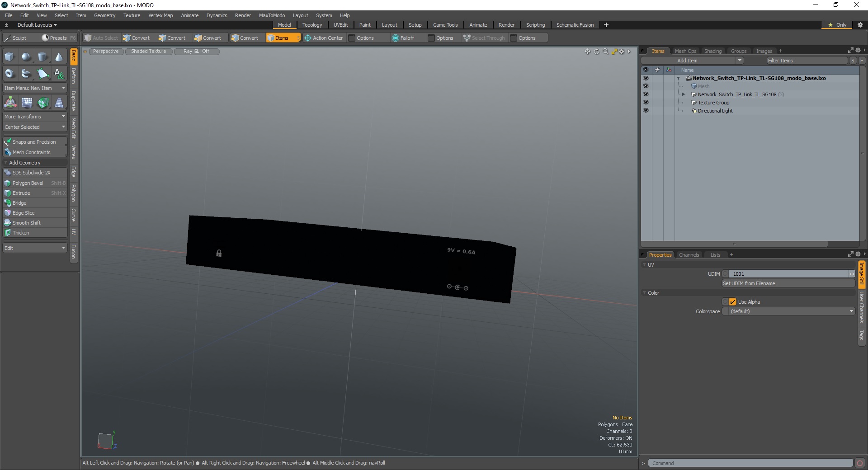Select the Cylinder primitive tool

tap(42, 56)
